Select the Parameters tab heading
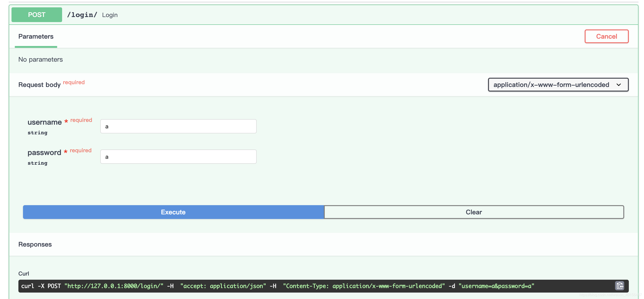Image resolution: width=644 pixels, height=299 pixels. click(36, 37)
